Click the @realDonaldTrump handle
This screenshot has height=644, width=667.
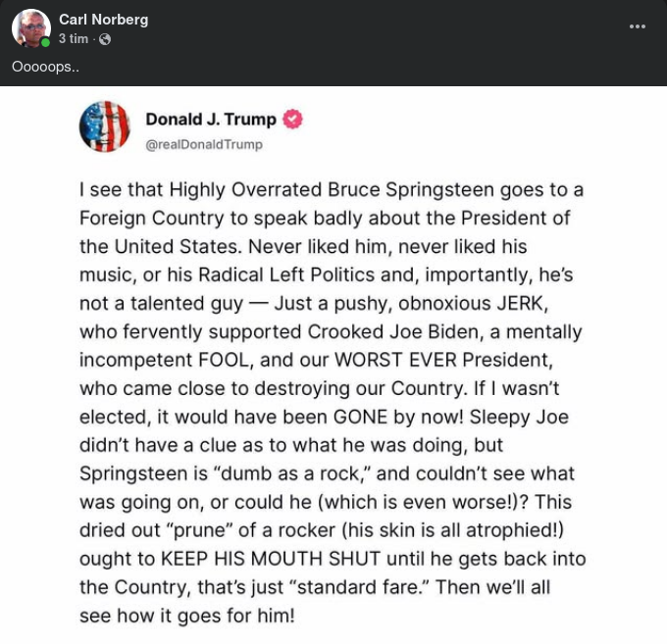click(203, 144)
